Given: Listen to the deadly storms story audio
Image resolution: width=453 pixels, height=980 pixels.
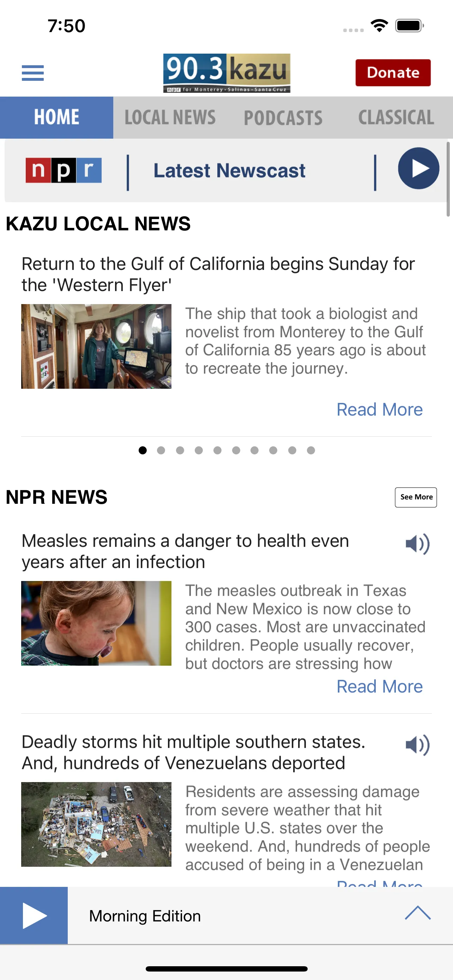Looking at the screenshot, I should [x=417, y=745].
